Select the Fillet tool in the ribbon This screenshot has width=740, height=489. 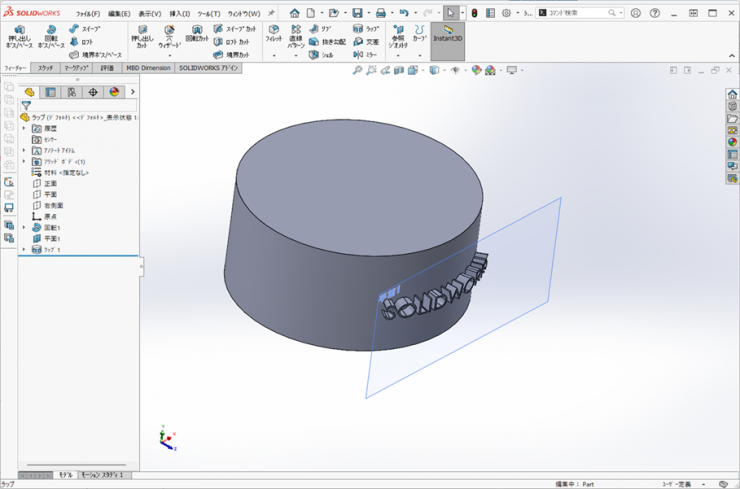point(273,30)
